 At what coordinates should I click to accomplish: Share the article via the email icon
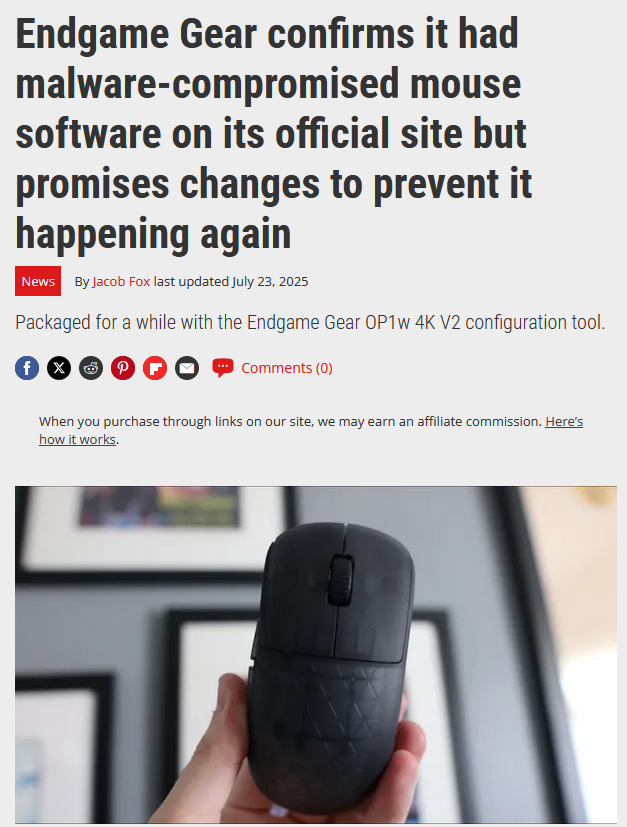(x=187, y=368)
